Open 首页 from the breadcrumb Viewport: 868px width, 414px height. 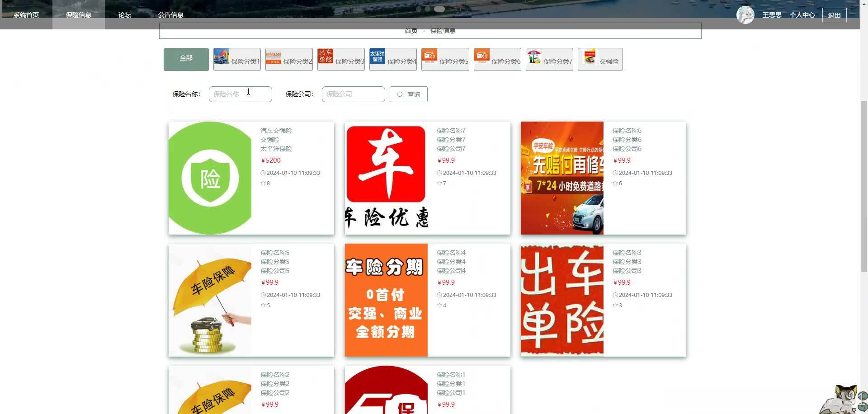(410, 30)
